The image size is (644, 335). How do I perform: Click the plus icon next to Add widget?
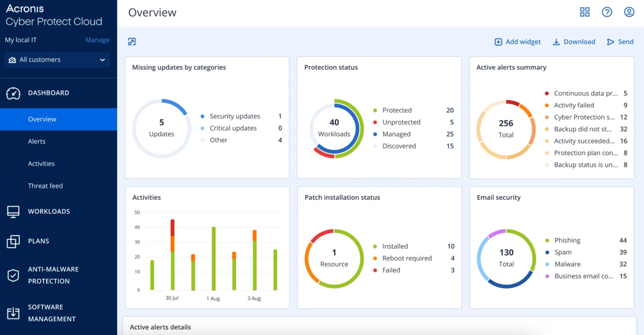(498, 42)
